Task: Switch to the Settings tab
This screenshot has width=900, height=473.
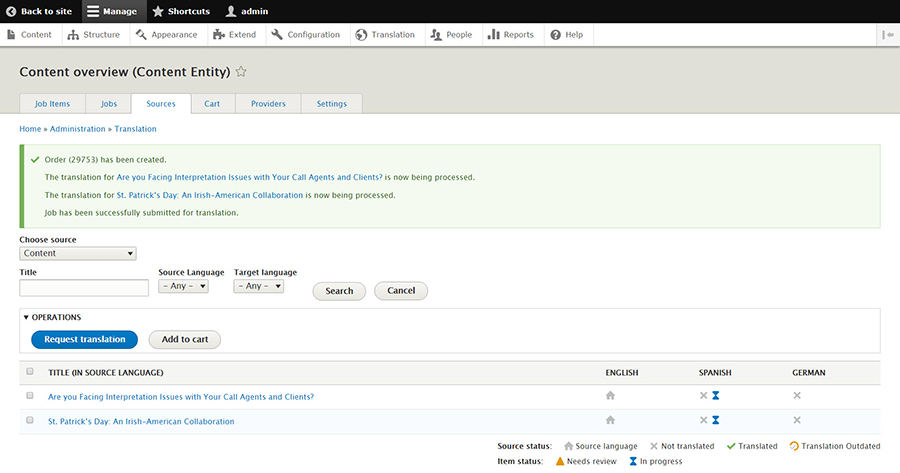Action: 332,104
